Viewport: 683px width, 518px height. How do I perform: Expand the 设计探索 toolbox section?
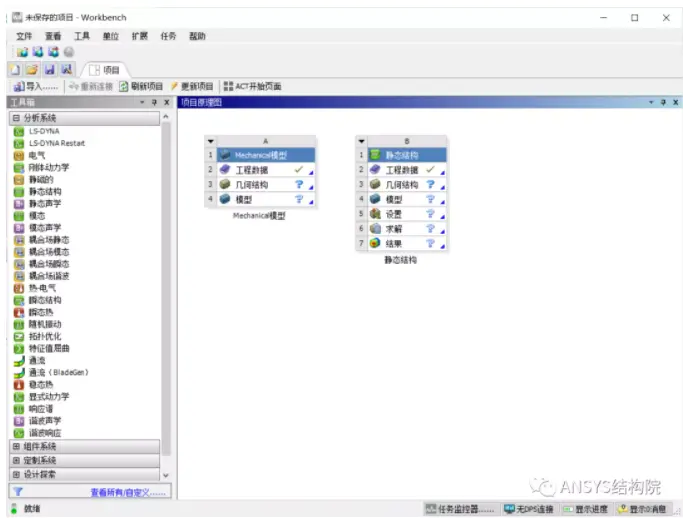(x=16, y=474)
